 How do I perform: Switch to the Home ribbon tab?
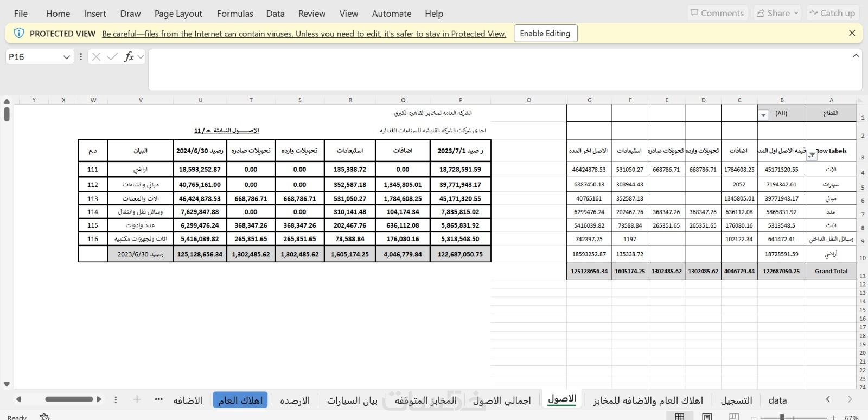coord(58,14)
